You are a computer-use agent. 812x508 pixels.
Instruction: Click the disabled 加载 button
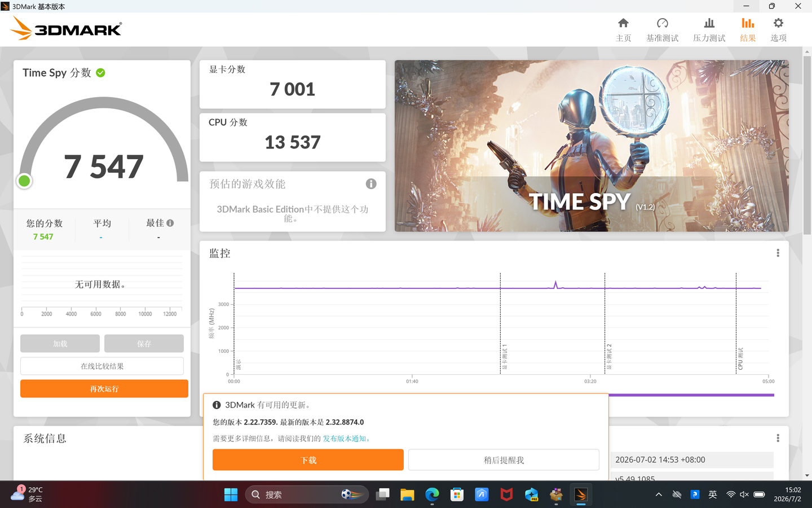tap(60, 343)
